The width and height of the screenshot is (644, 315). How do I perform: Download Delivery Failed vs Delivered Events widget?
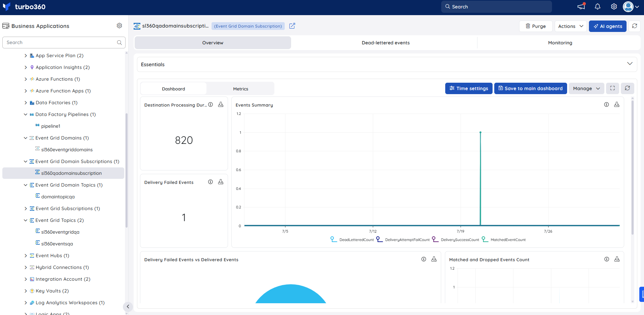point(434,259)
